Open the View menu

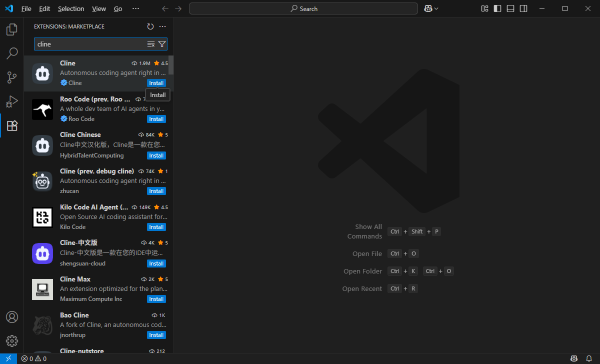[99, 8]
